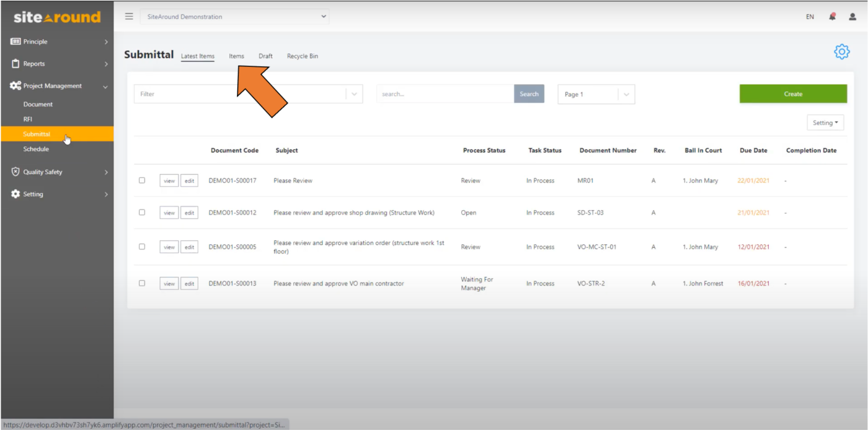868x430 pixels.
Task: Switch to the Recycle Bin tab
Action: tap(303, 56)
